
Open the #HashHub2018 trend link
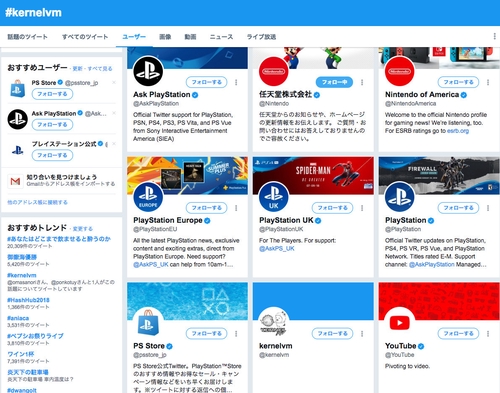click(x=28, y=300)
